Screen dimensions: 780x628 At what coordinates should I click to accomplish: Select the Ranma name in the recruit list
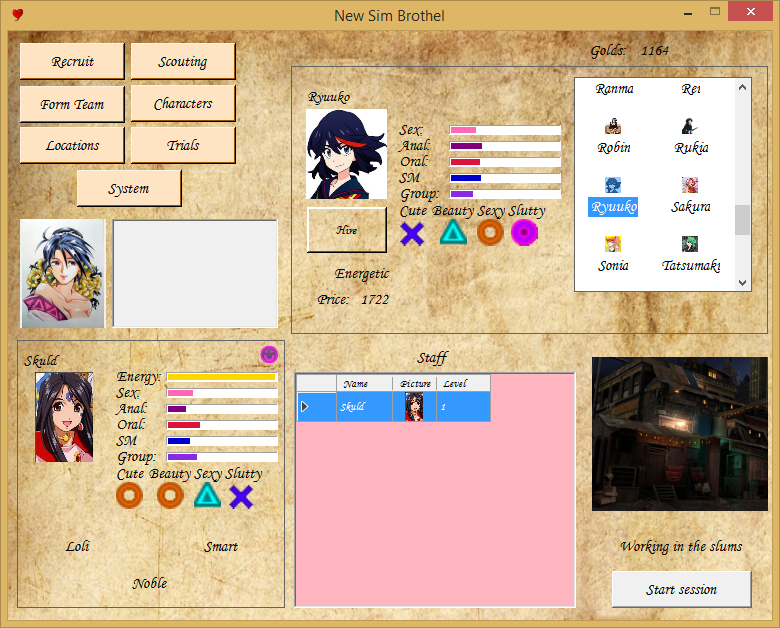pyautogui.click(x=614, y=89)
